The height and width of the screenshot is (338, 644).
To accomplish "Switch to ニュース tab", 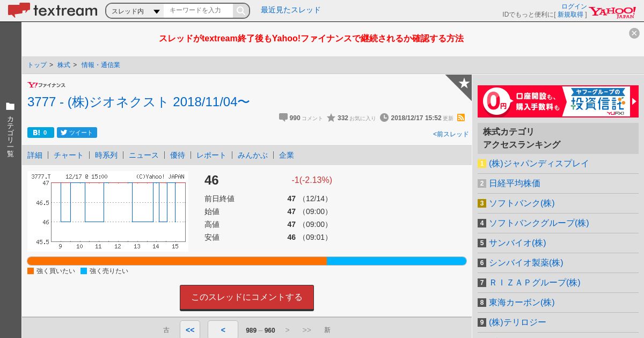I will tap(144, 155).
